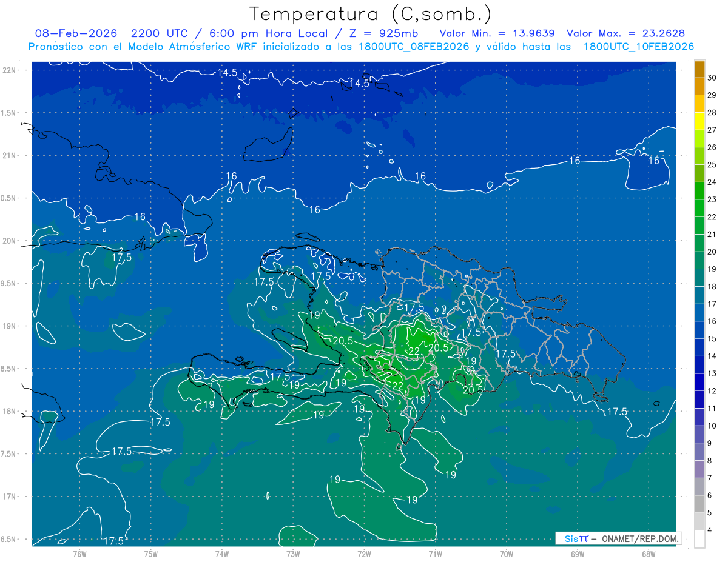Click the "20N" latitude axis label
The width and height of the screenshot is (728, 562).
(10, 241)
